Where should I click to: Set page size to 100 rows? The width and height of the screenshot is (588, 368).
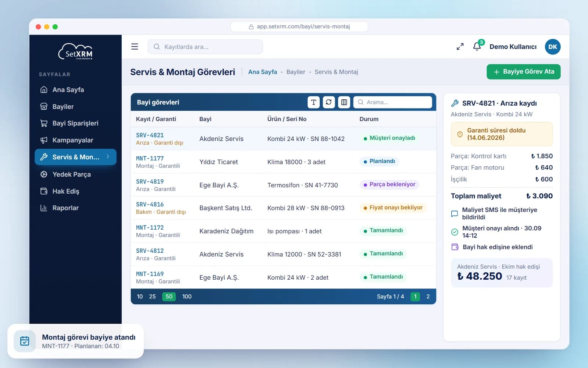coord(187,297)
